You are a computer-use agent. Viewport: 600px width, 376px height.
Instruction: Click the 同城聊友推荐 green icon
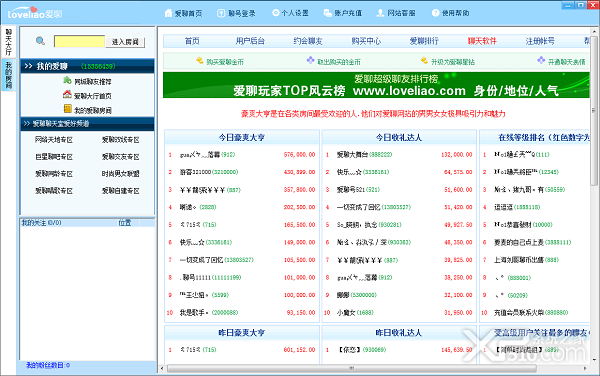click(67, 80)
